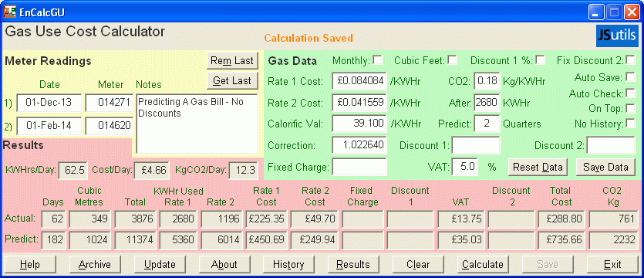
Task: Focus the empty Fixed Charge field
Action: coord(359,167)
